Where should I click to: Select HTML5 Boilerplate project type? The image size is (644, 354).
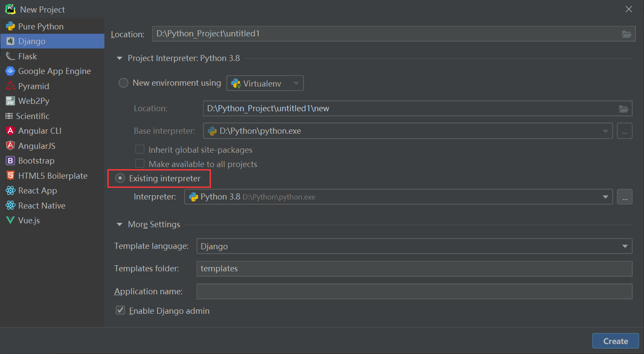52,176
